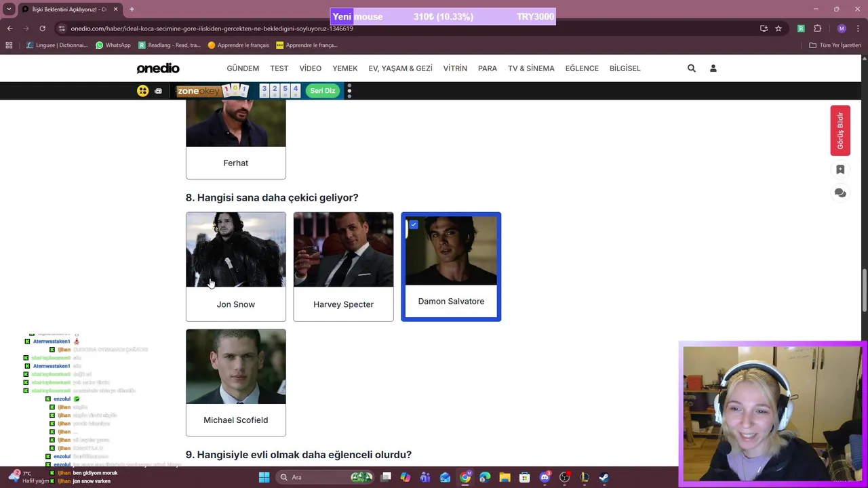Open the Readlang bookmark
This screenshot has height=488, width=868.
pyautogui.click(x=170, y=45)
